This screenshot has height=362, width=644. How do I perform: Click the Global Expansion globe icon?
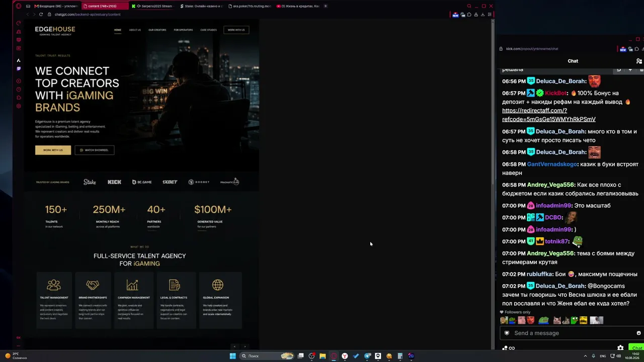pyautogui.click(x=218, y=285)
